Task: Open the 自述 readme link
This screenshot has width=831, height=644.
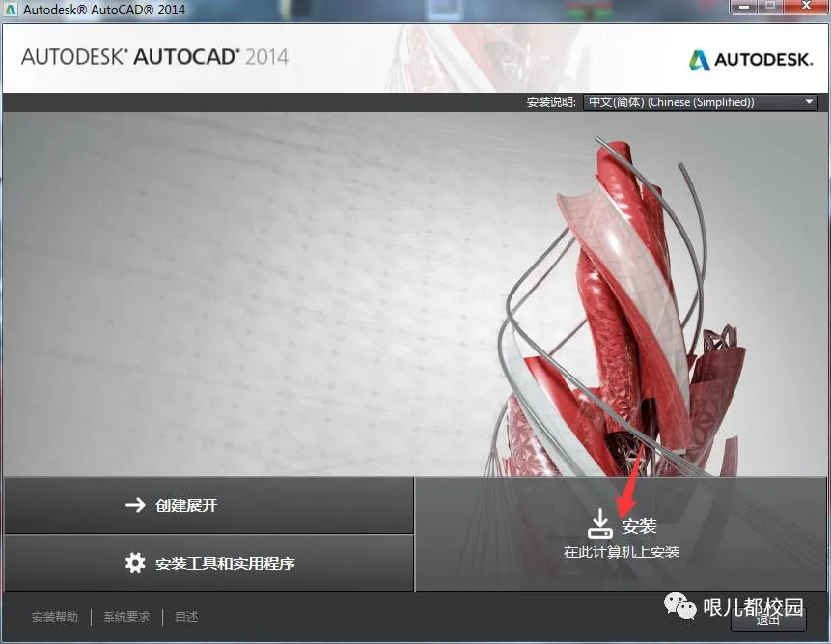Action: (186, 617)
